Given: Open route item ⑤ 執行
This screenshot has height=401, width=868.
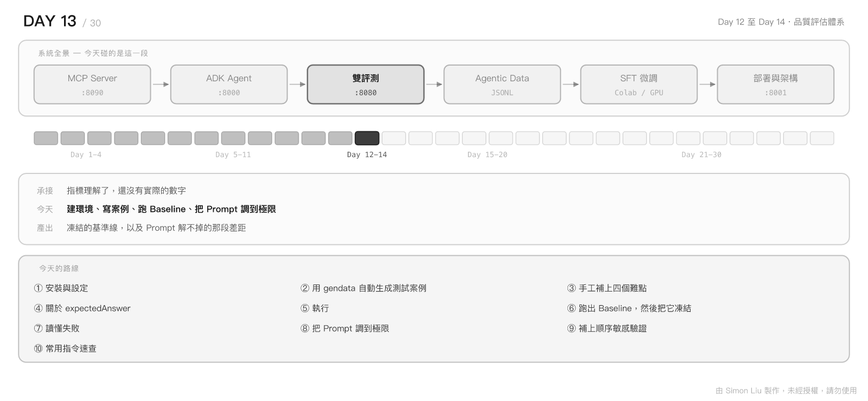Looking at the screenshot, I should coord(315,308).
